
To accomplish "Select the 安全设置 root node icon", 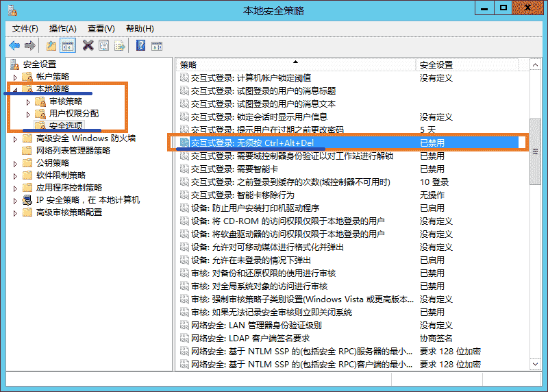I will (14, 64).
